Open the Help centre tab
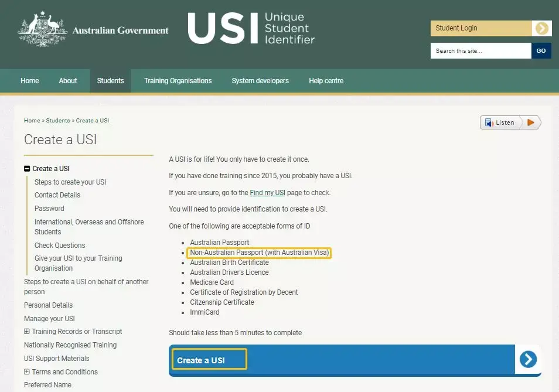Viewport: 559px width, 392px height. (326, 81)
